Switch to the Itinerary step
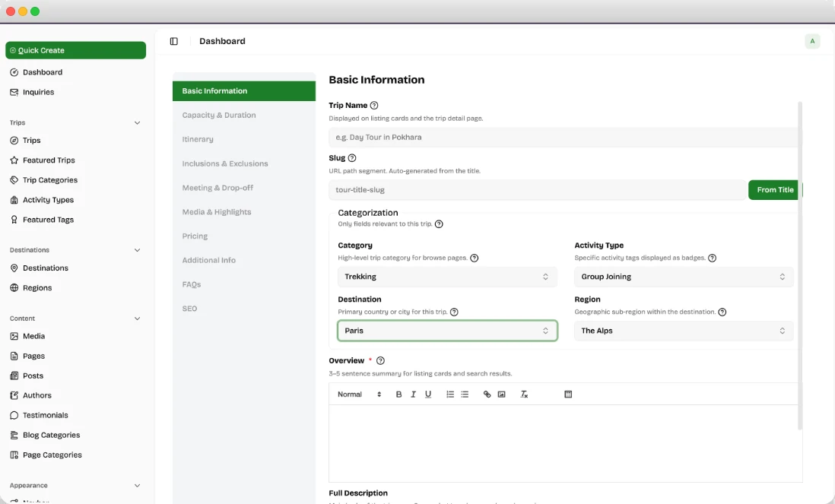The height and width of the screenshot is (504, 835). tap(244, 139)
